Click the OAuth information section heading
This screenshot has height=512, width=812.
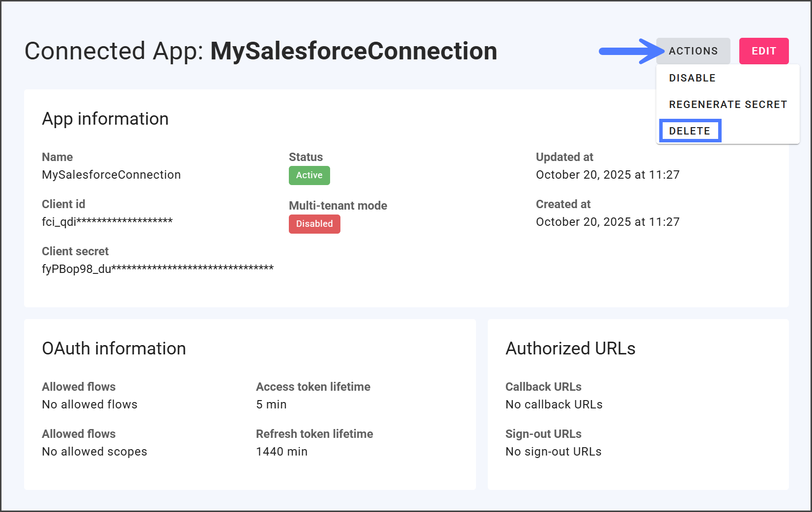pyautogui.click(x=113, y=349)
